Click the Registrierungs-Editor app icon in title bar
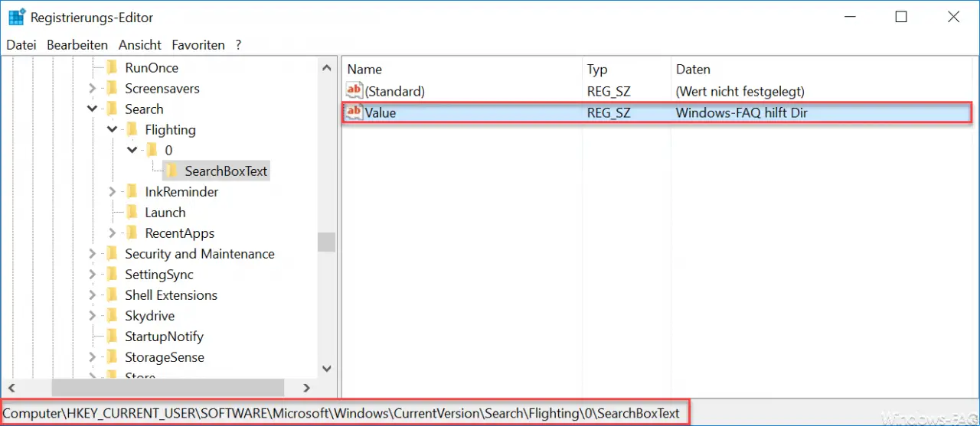 [x=17, y=17]
